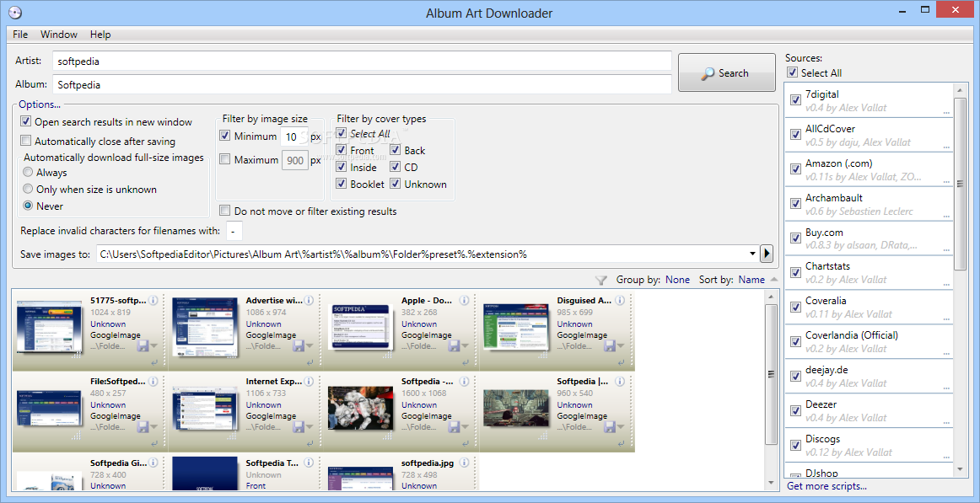Screen dimensions: 980x503
Task: View info for the Internet Exp result
Action: coord(309,381)
